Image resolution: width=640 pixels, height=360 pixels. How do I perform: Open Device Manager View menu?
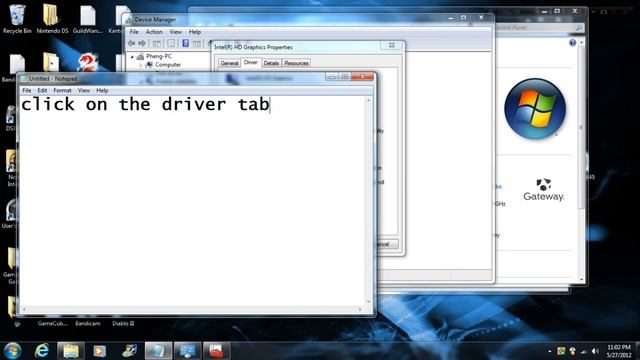click(x=176, y=31)
